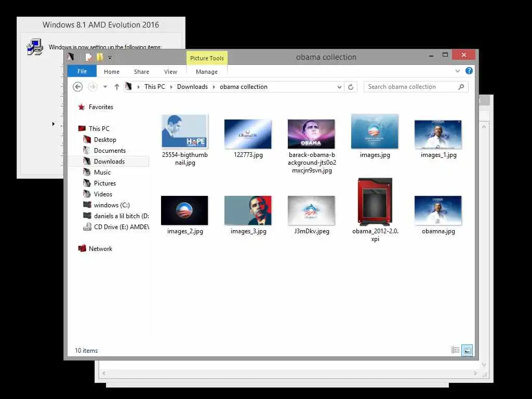Open the Help question mark icon
This screenshot has height=399, width=532.
469,71
